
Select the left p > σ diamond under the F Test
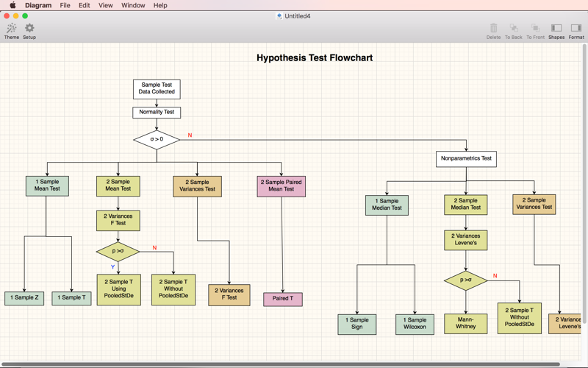pos(118,251)
